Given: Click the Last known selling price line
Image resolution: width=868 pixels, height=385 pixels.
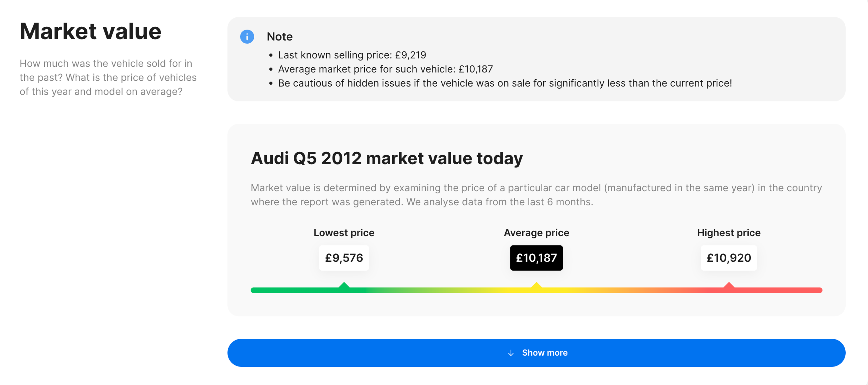Looking at the screenshot, I should tap(352, 55).
